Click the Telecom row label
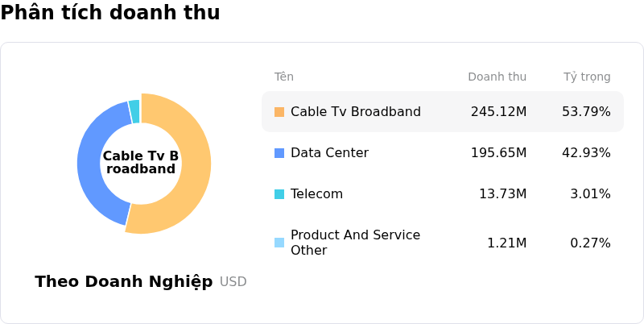644x324 pixels. [316, 194]
